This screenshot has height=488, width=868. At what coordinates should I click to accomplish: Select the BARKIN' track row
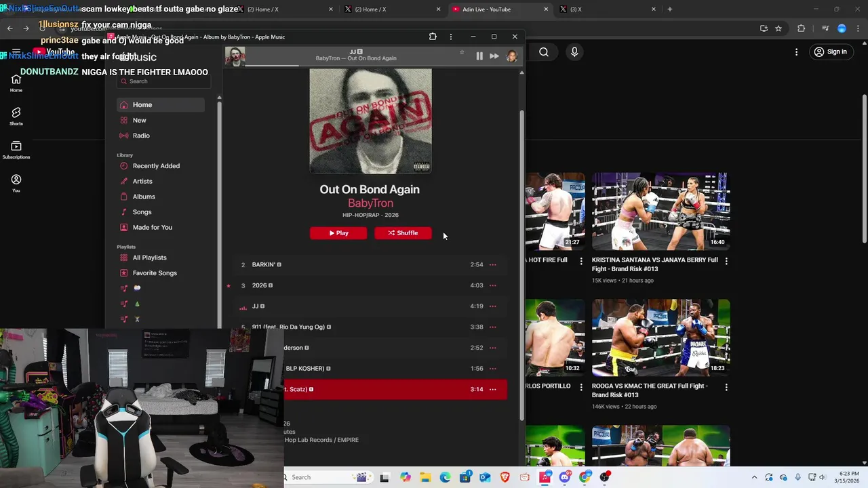(370, 265)
